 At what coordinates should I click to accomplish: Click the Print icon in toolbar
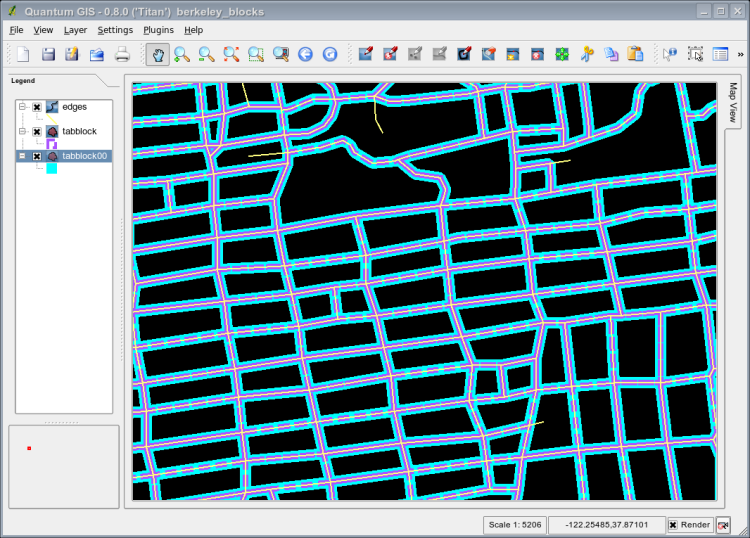122,54
